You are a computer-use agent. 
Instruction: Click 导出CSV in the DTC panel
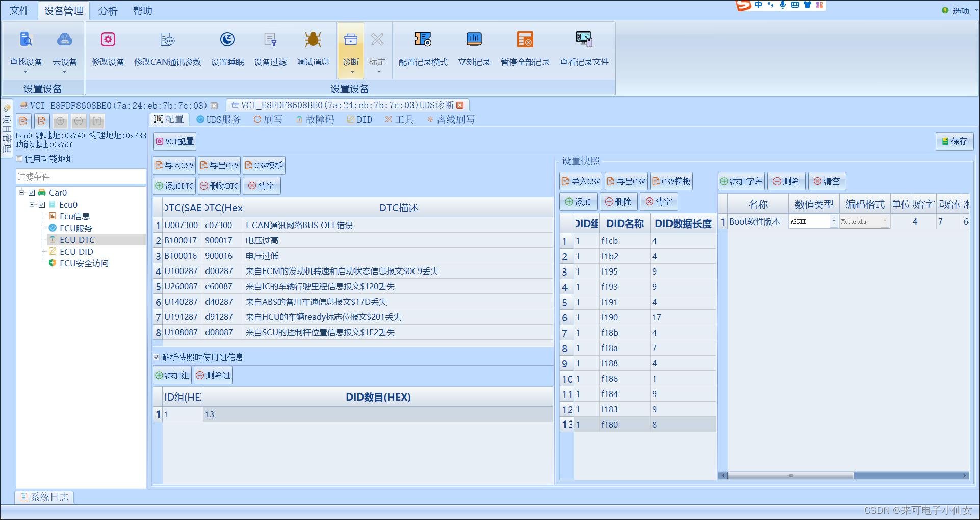pyautogui.click(x=219, y=165)
